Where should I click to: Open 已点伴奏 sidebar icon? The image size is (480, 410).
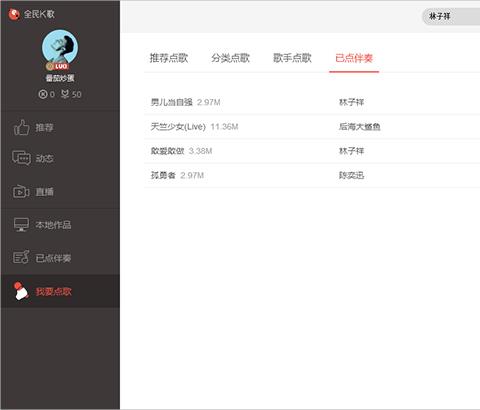[21, 257]
